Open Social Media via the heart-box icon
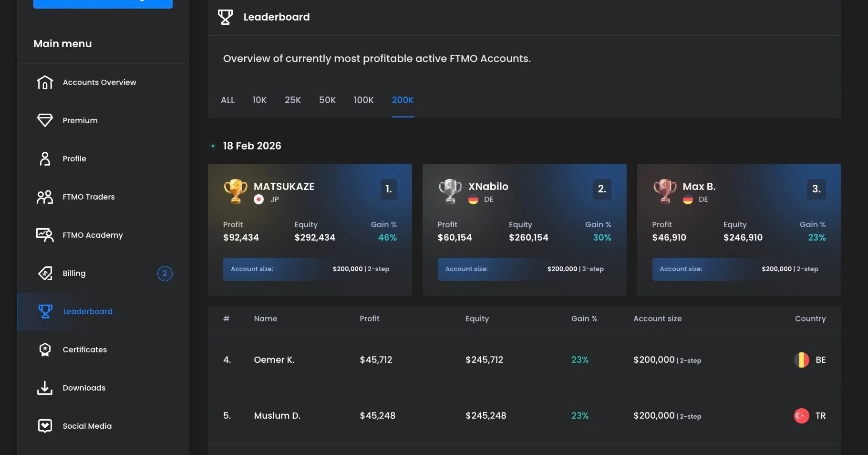The width and height of the screenshot is (868, 455). pyautogui.click(x=45, y=426)
